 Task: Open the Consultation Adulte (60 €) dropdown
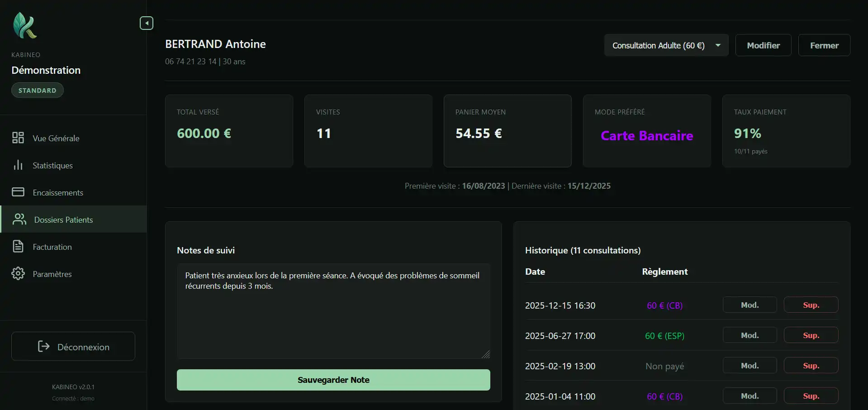(666, 45)
